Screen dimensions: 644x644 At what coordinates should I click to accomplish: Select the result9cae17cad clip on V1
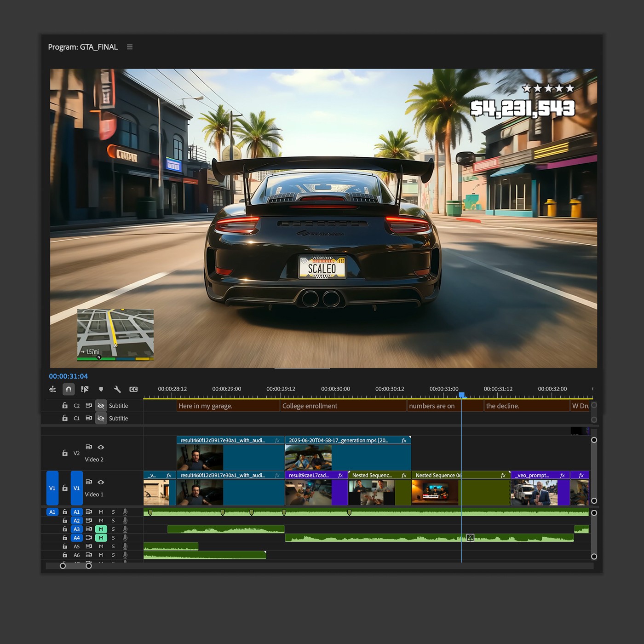pyautogui.click(x=316, y=489)
